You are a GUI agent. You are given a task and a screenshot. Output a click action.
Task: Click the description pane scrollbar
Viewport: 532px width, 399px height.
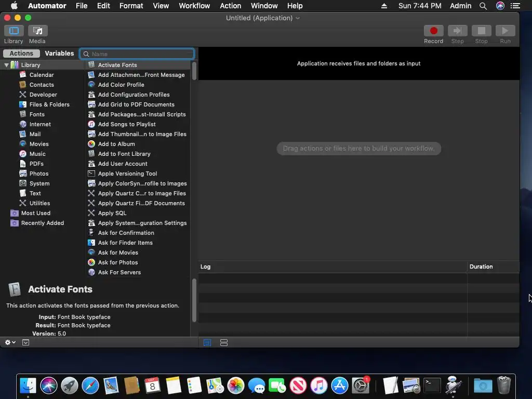194,300
